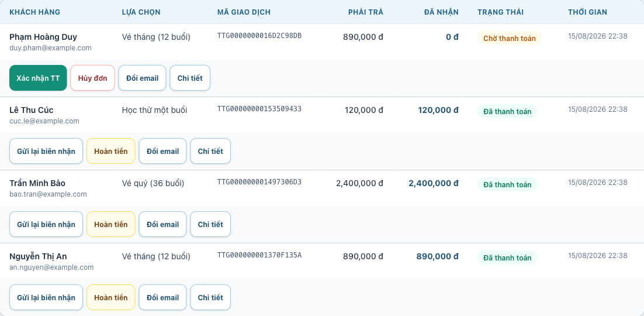View Chi tiết of Lê Thu Cúc's order
The width and height of the screenshot is (644, 316).
210,151
